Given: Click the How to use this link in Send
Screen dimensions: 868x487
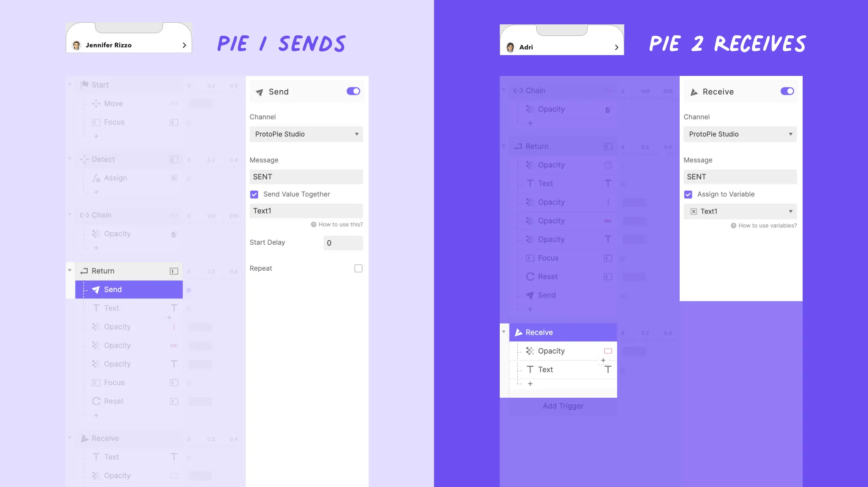Looking at the screenshot, I should click(x=336, y=224).
